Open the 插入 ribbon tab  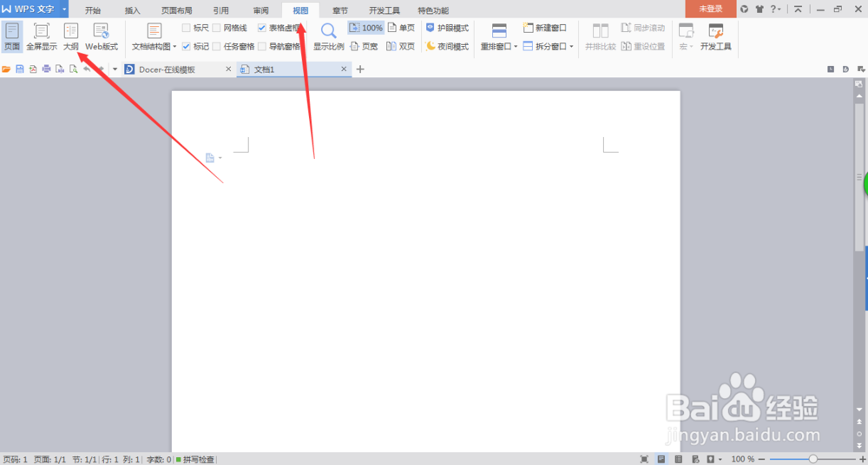132,10
